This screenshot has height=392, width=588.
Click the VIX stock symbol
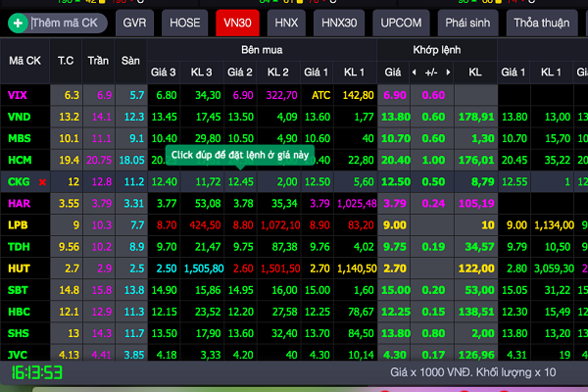point(18,95)
